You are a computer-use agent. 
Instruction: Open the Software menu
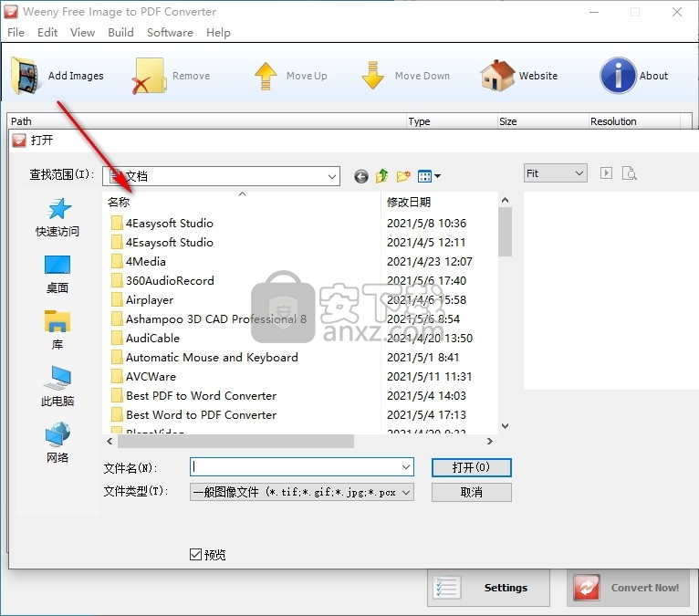[x=170, y=33]
